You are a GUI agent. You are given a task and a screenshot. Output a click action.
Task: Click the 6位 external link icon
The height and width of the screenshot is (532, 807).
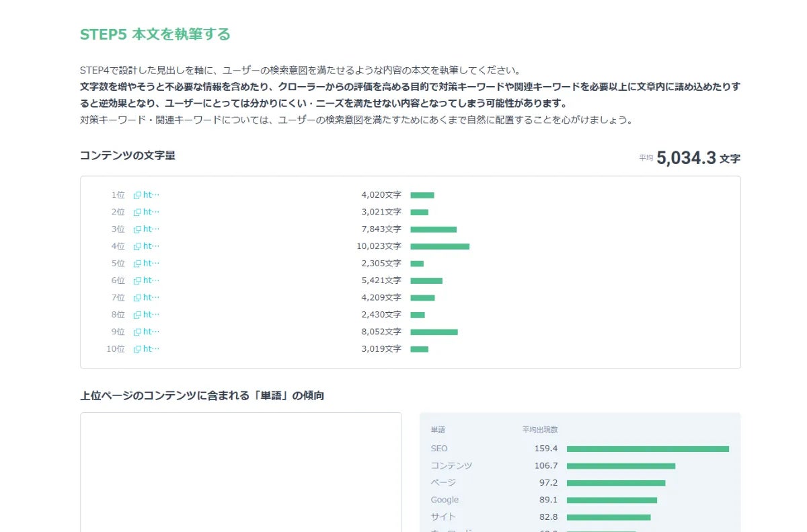pos(137,280)
